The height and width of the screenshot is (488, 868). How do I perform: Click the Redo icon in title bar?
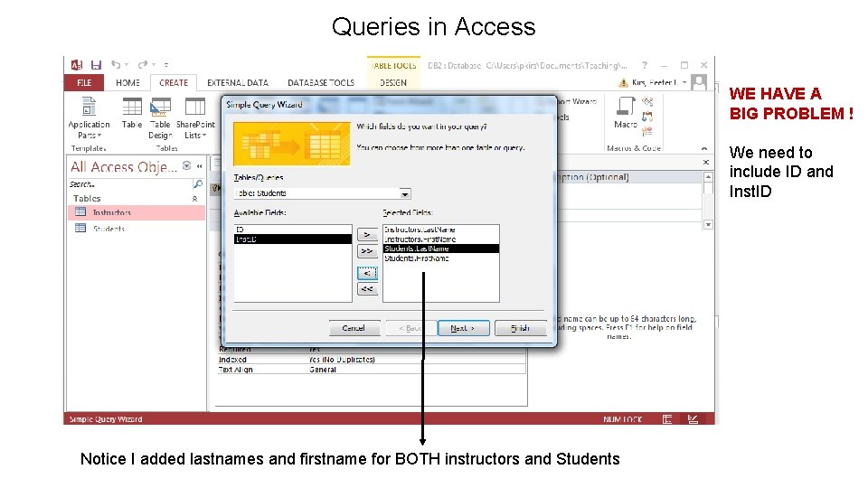tap(143, 65)
